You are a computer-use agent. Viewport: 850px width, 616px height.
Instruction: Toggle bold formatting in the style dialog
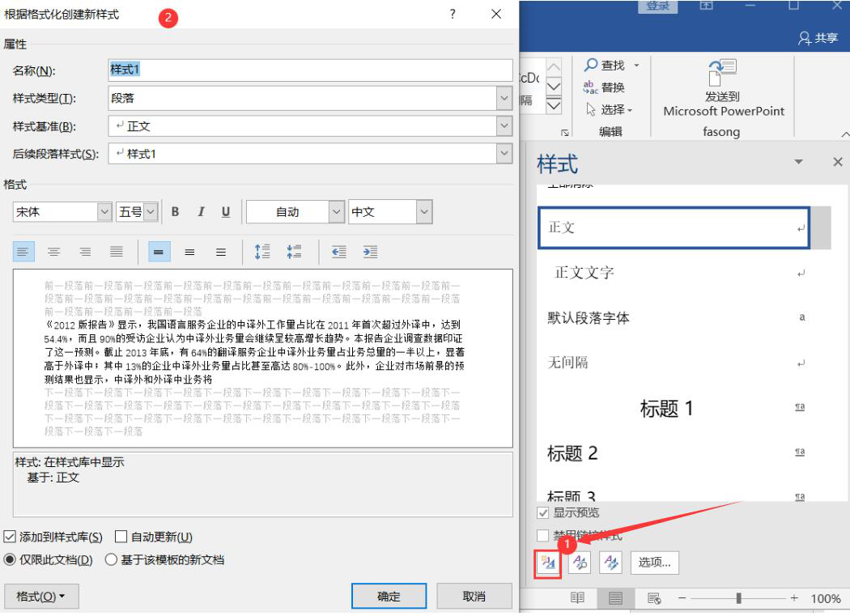pos(174,211)
